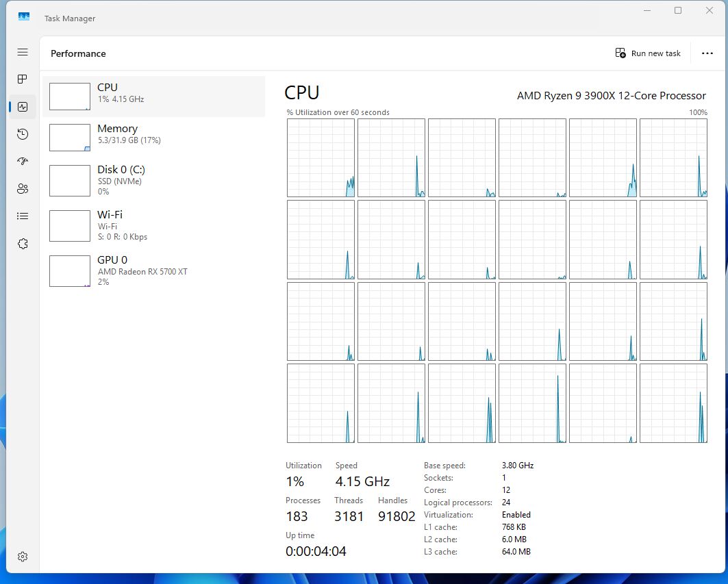Select the Wi-Fi performance entry
This screenshot has height=584, width=728.
(x=153, y=226)
